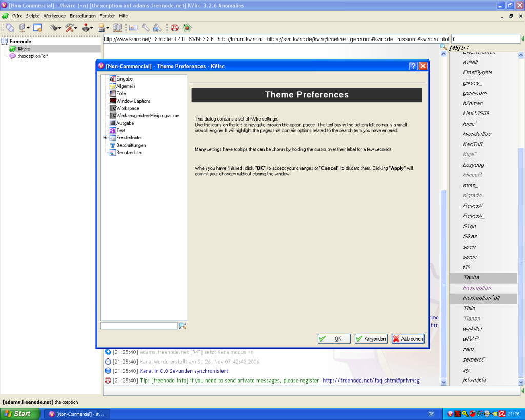Click the DE language indicator in taskbar
The width and height of the screenshot is (525, 420).
point(431,414)
